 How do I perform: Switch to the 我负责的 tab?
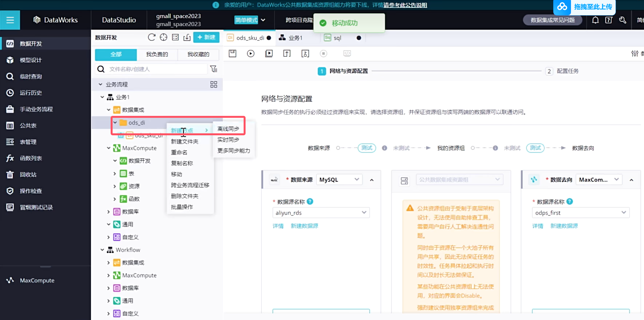[x=157, y=55]
